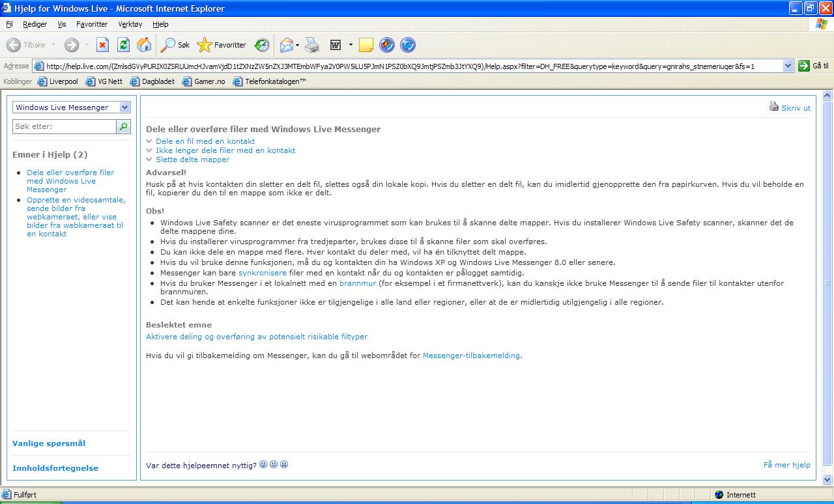Screen dimensions: 834x504
Task: Open the forward history dropdown arrow
Action: click(x=87, y=45)
